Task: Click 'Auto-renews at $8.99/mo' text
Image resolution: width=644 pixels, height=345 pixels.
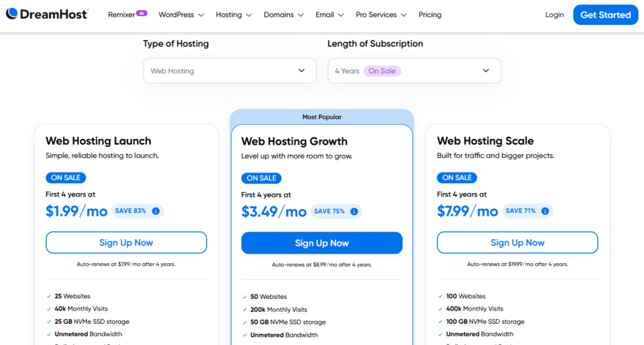Action: coord(321,265)
